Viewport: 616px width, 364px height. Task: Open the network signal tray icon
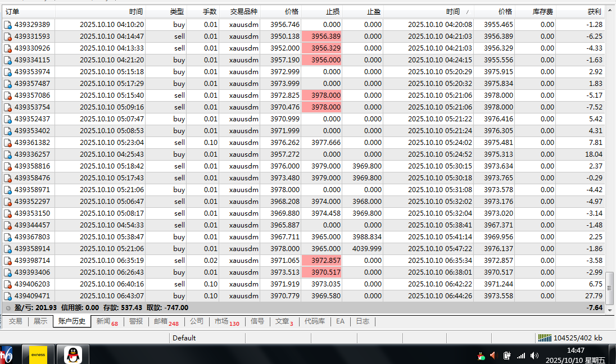click(521, 356)
